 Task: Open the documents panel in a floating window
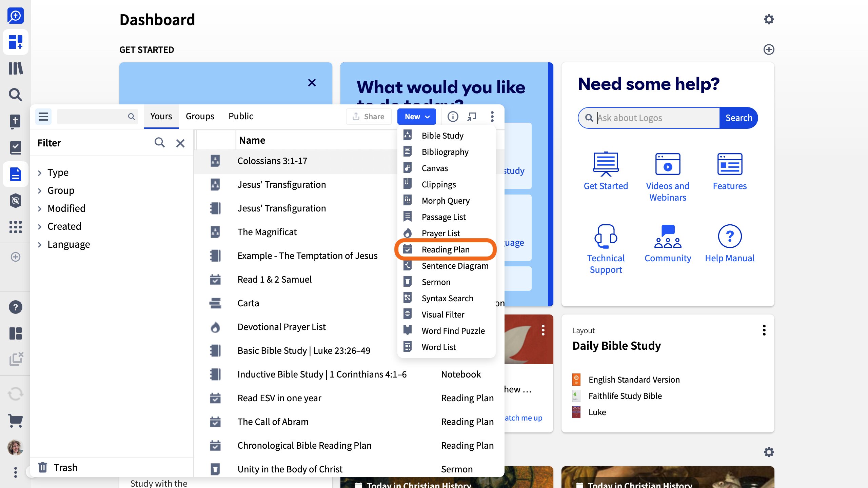[472, 117]
